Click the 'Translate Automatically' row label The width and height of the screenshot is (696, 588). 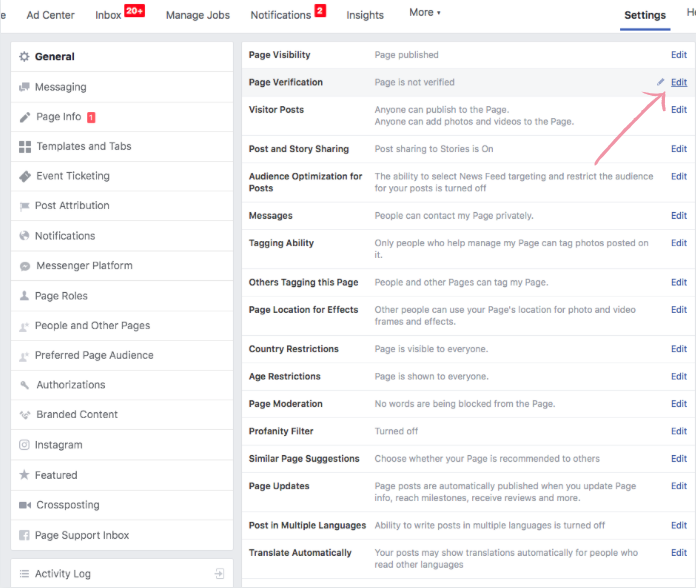pos(300,553)
